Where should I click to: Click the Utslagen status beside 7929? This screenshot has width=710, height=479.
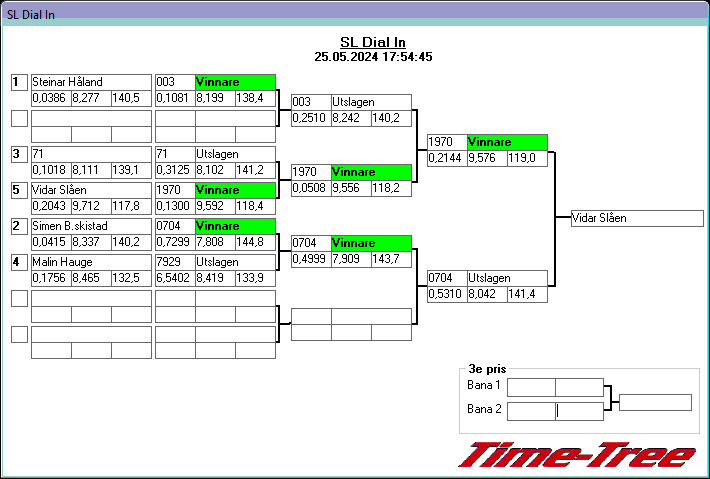(235, 262)
